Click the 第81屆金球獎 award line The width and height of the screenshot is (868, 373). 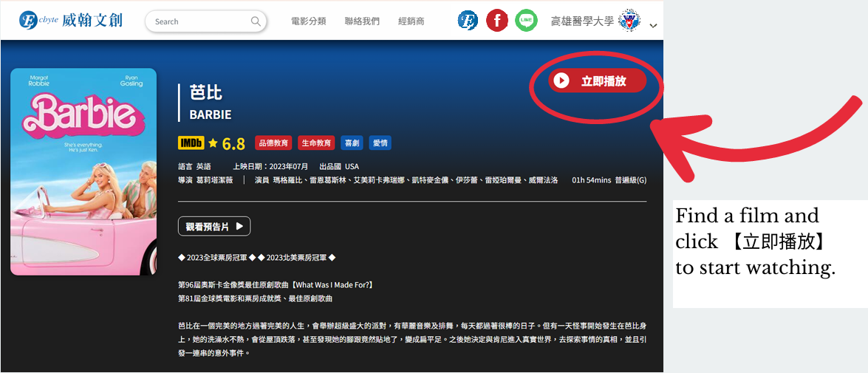pyautogui.click(x=255, y=299)
